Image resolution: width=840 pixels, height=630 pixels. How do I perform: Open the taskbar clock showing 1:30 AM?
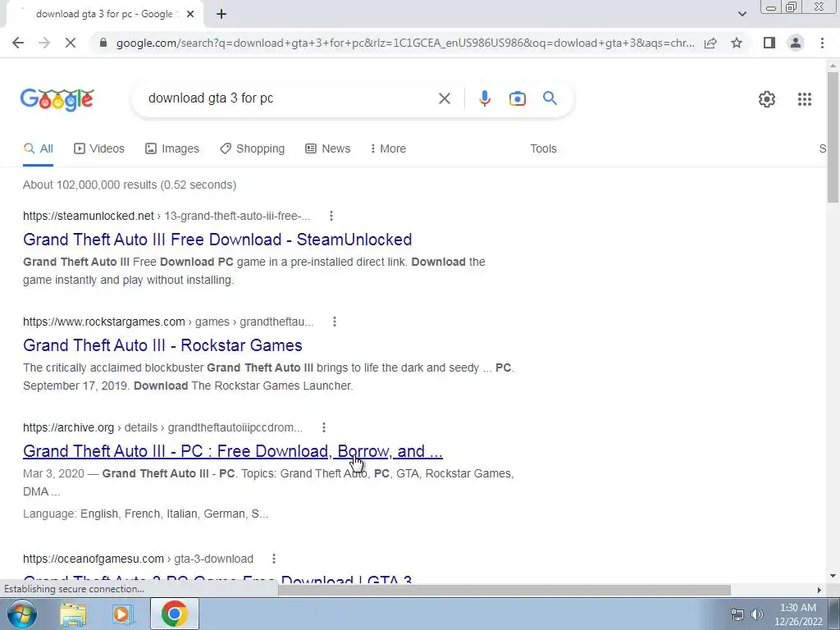click(797, 614)
